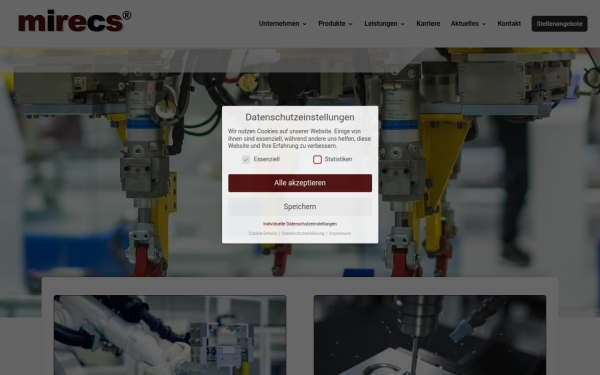Expand the chevron next to Produkte
600x375 pixels.
tap(351, 24)
